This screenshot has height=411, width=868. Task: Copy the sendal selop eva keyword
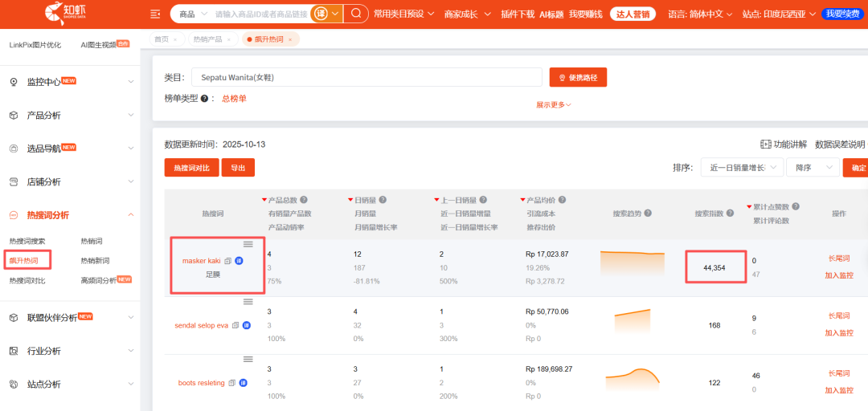[235, 325]
